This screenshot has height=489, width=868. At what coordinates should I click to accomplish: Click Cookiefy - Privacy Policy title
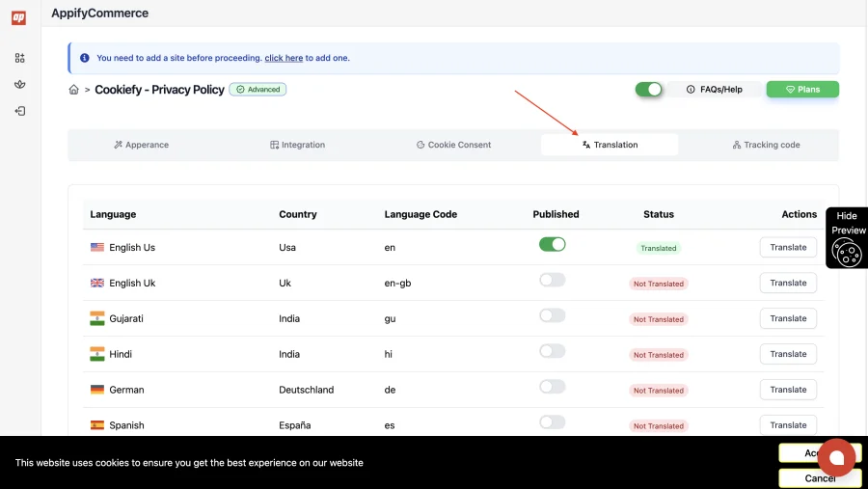159,90
